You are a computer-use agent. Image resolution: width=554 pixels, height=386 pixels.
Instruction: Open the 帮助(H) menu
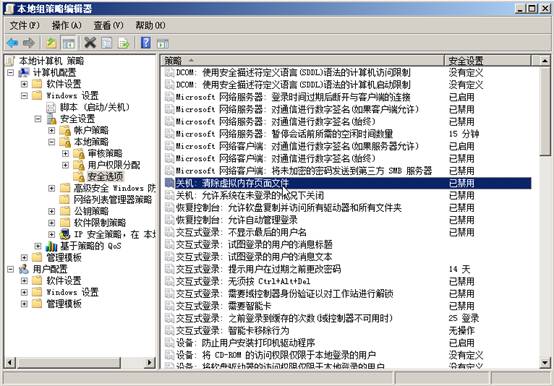point(151,25)
